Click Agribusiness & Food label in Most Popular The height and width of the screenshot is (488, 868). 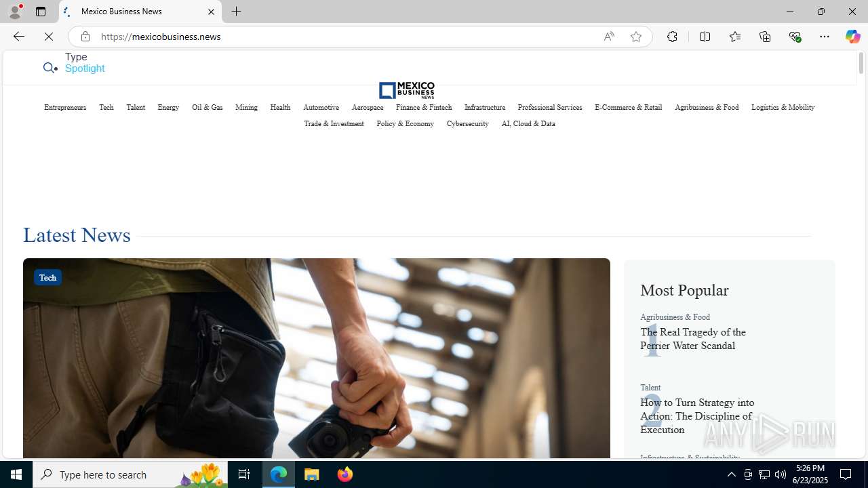tap(675, 317)
